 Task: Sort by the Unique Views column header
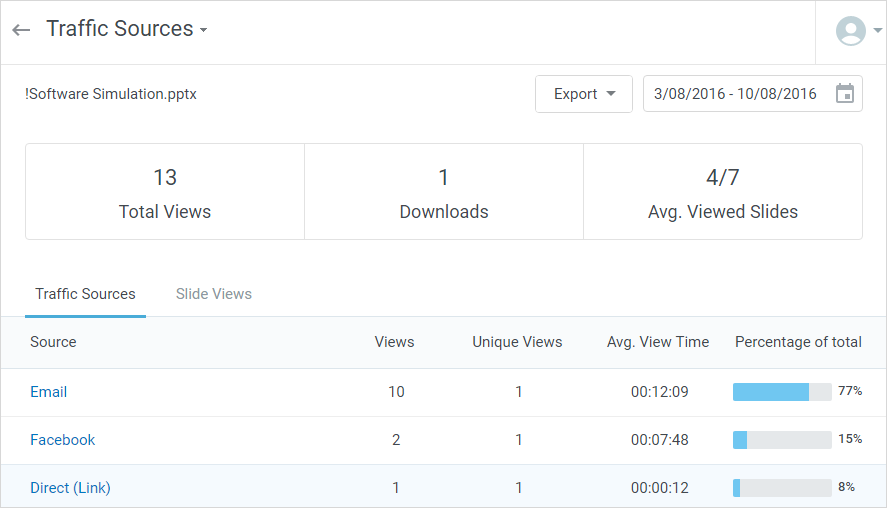pos(517,342)
